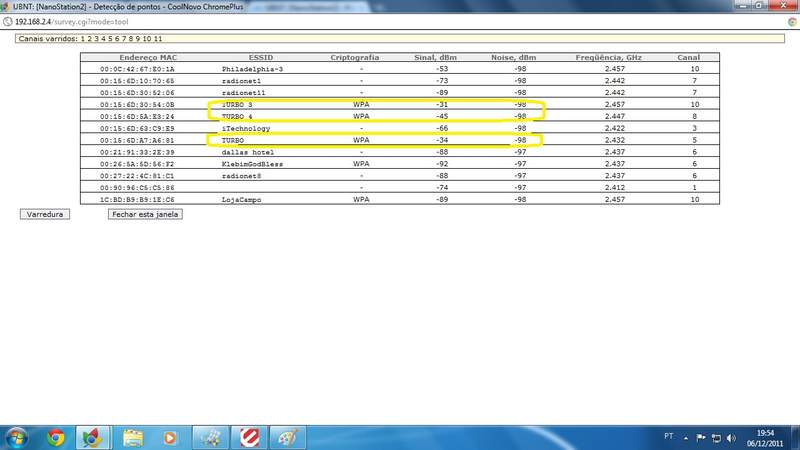Click the taskbar icon left of the red striped app
Image resolution: width=800 pixels, height=450 pixels.
[x=211, y=438]
